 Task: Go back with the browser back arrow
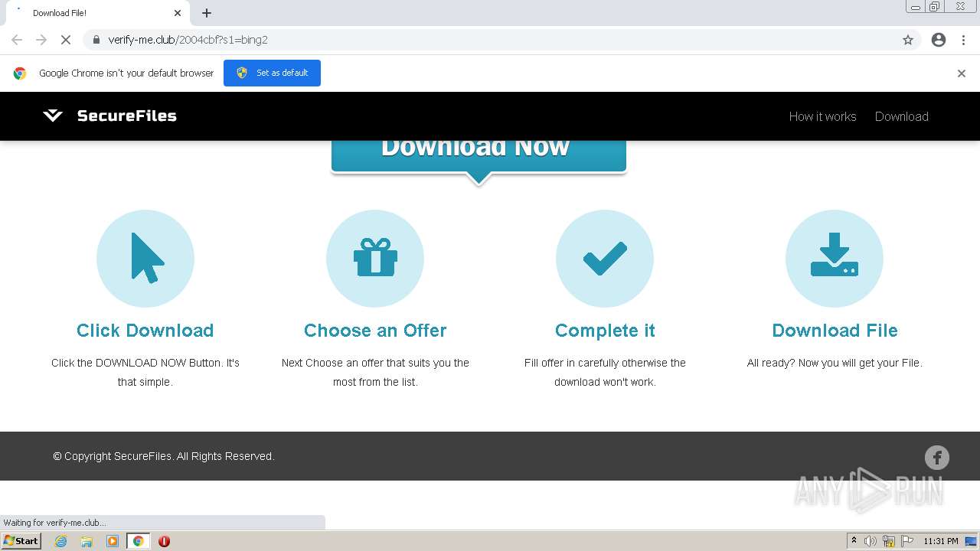[x=17, y=40]
